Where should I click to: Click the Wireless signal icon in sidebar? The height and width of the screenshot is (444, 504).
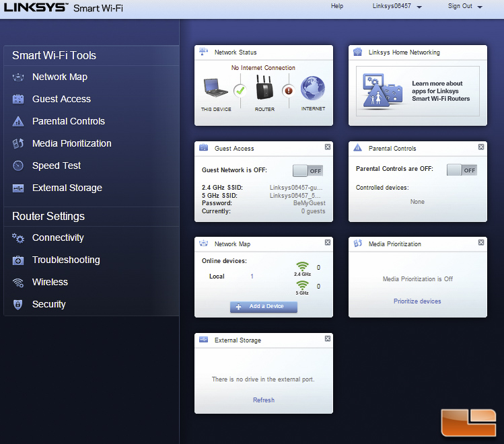click(x=18, y=283)
